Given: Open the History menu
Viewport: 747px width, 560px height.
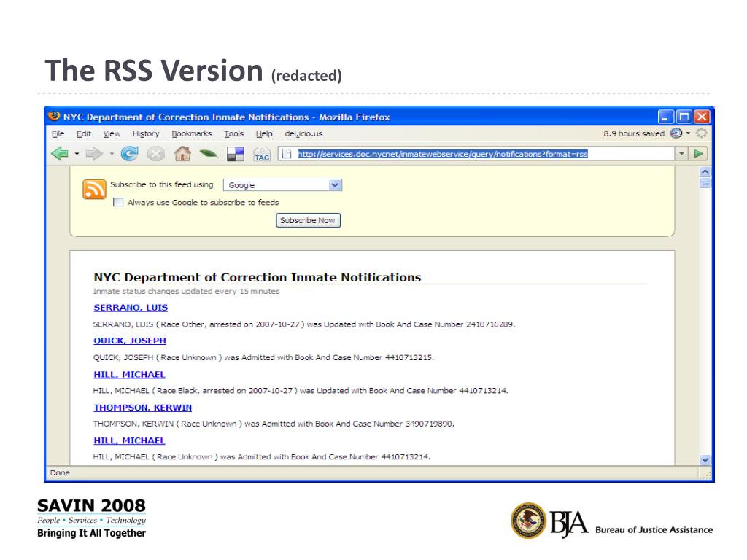Looking at the screenshot, I should click(x=146, y=133).
